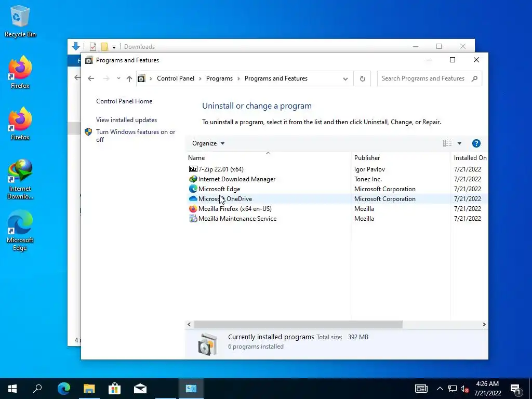This screenshot has width=532, height=399.
Task: Show hidden tray icons chevron
Action: [x=440, y=389]
